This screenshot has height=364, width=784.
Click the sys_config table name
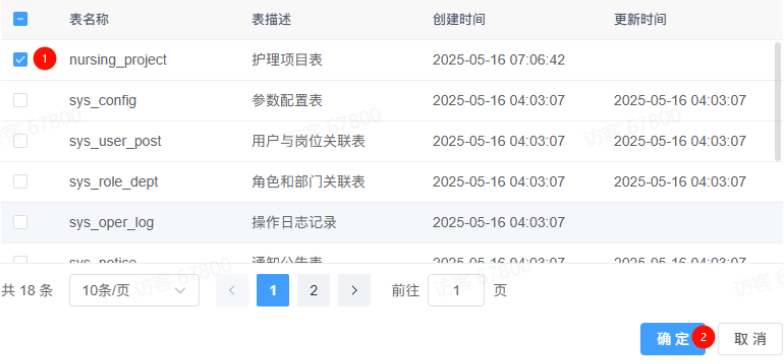tap(102, 100)
